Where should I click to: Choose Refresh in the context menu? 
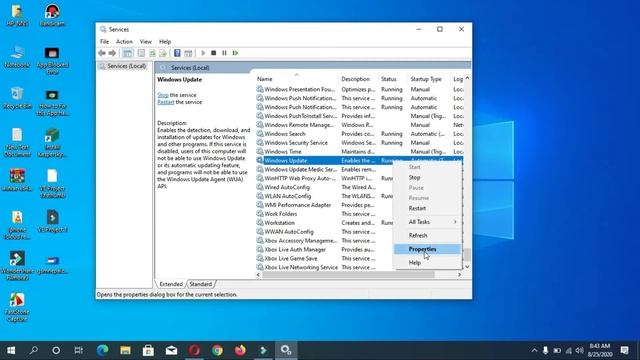[x=427, y=236]
